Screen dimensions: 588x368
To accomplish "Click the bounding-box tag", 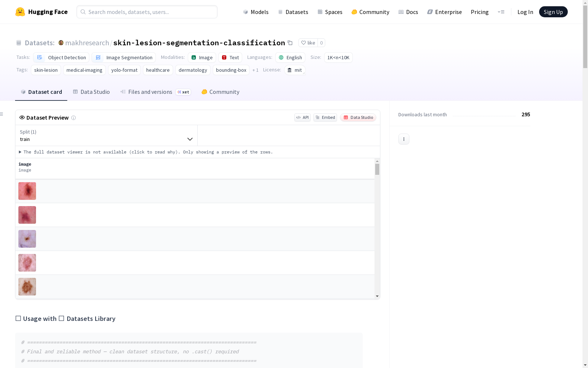I will tap(231, 70).
